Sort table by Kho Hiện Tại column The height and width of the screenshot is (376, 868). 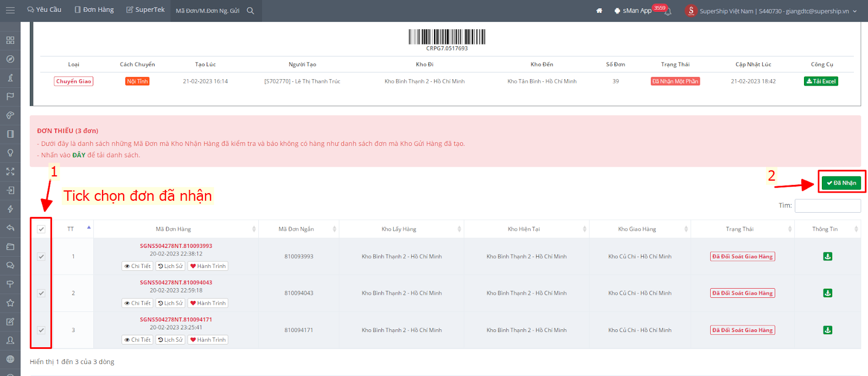526,229
